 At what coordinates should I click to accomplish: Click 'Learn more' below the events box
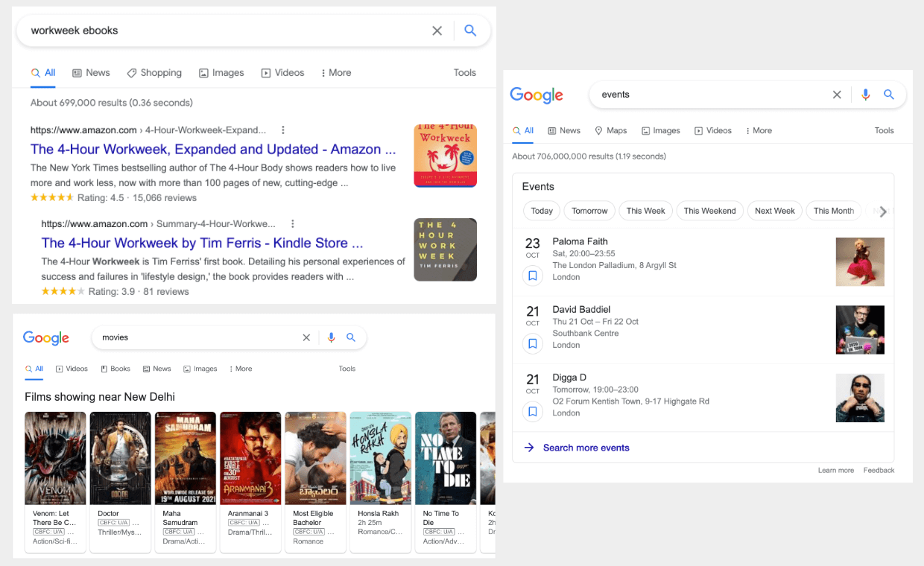pyautogui.click(x=836, y=471)
